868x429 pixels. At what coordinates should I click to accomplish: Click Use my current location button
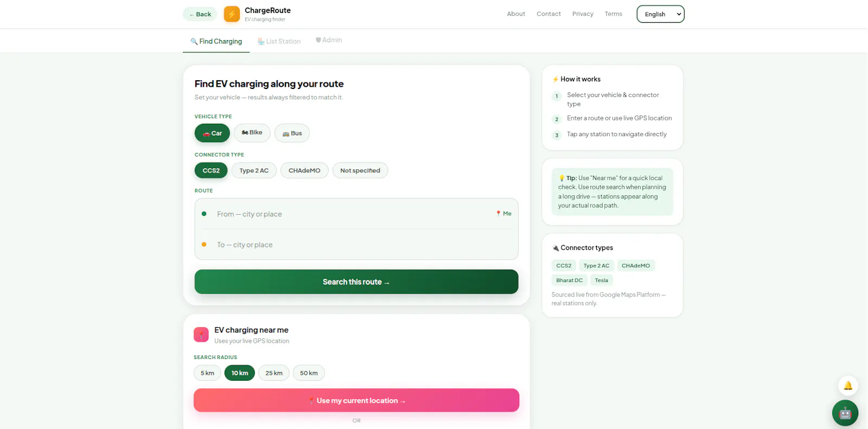pyautogui.click(x=356, y=400)
